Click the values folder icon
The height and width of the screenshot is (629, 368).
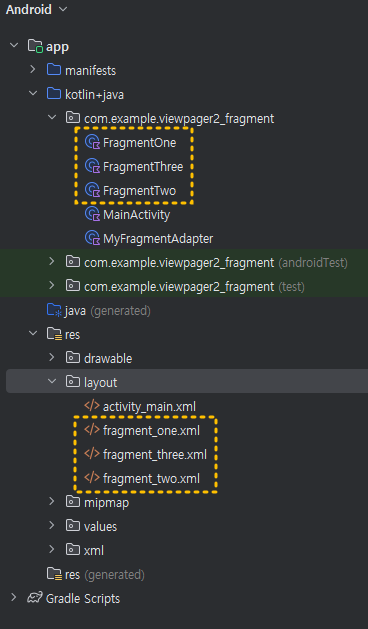pos(73,526)
